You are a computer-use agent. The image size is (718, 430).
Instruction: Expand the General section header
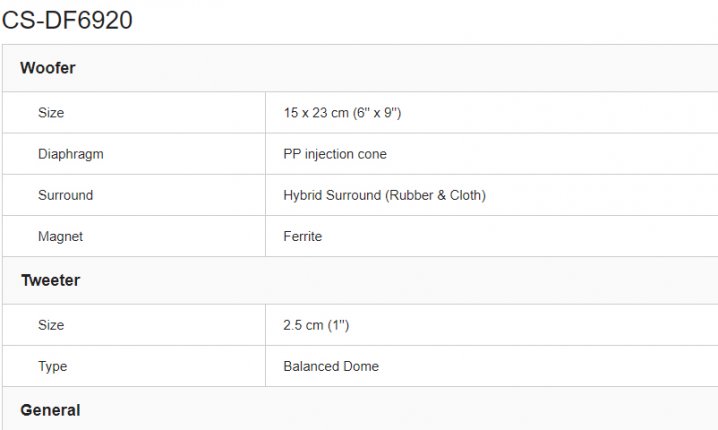coord(360,408)
